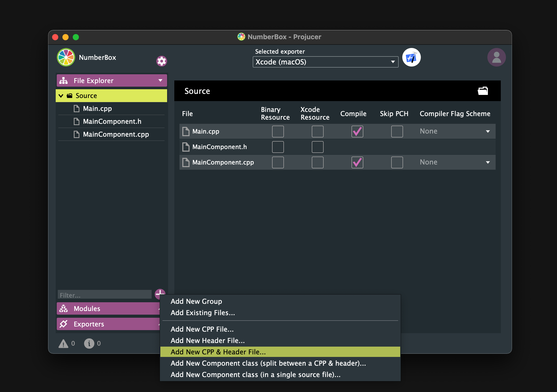
Task: Collapse the Source tree group chevron
Action: [x=61, y=96]
